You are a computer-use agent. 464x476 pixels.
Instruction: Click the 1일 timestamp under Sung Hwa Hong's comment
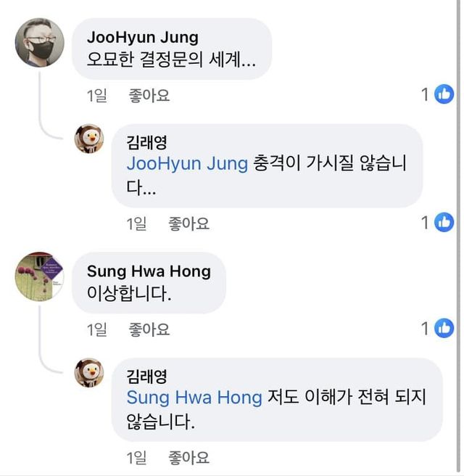pos(96,330)
